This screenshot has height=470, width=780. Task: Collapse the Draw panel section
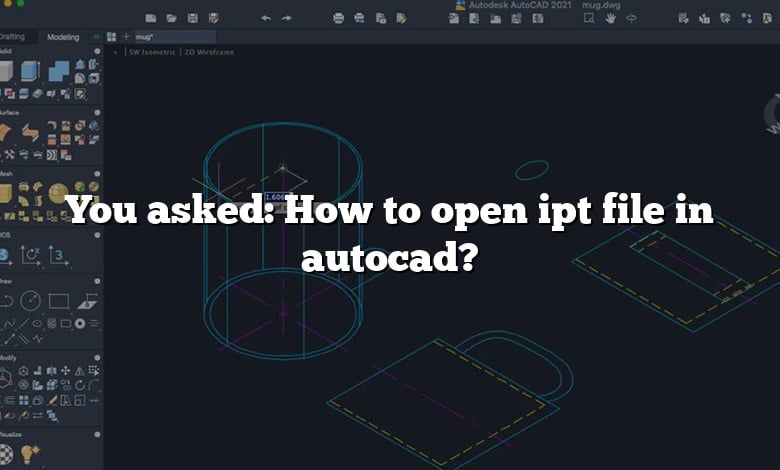point(98,281)
